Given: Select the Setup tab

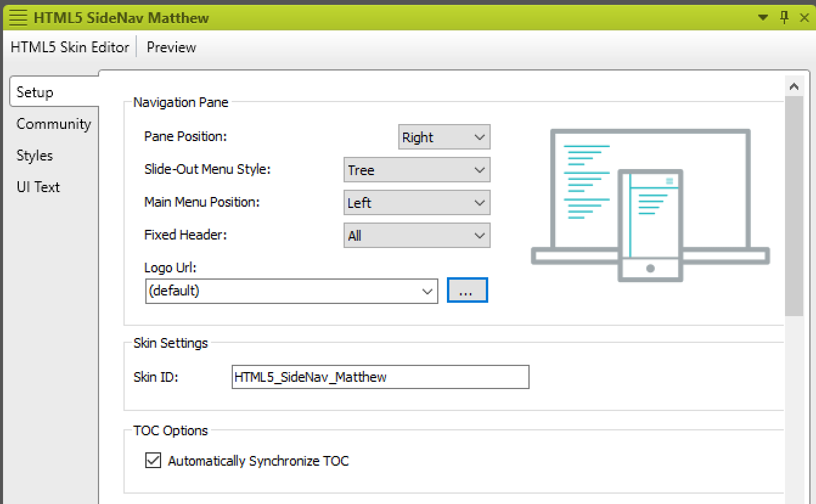Looking at the screenshot, I should point(34,92).
